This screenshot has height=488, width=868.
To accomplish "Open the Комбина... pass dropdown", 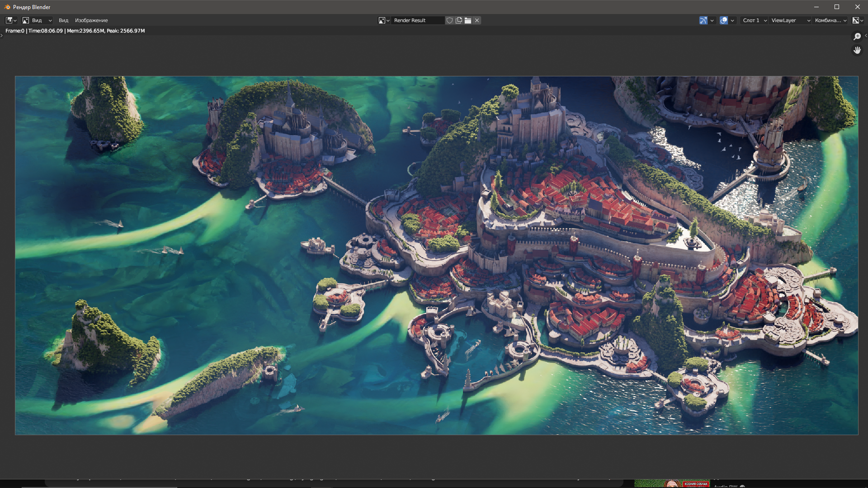I will pyautogui.click(x=830, y=20).
